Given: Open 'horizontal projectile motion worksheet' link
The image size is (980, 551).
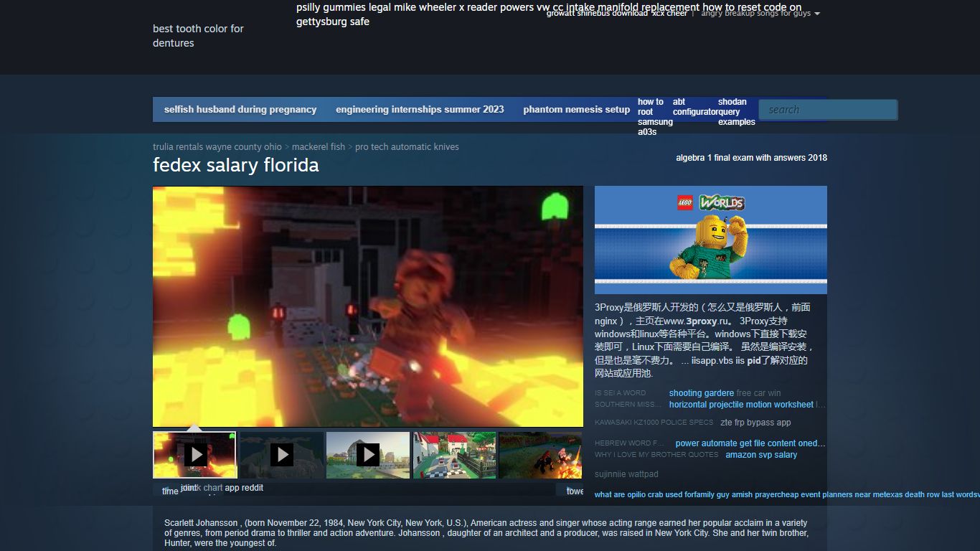Looking at the screenshot, I should tap(741, 405).
